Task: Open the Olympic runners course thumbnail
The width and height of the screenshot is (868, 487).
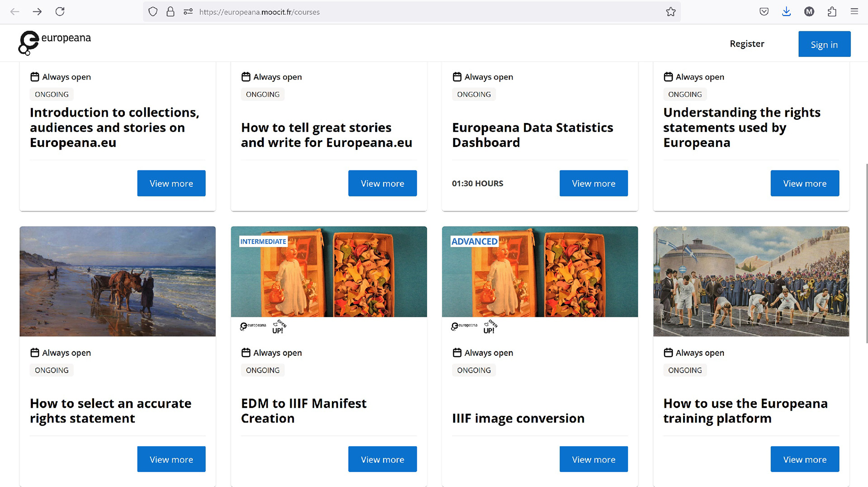Action: point(751,281)
